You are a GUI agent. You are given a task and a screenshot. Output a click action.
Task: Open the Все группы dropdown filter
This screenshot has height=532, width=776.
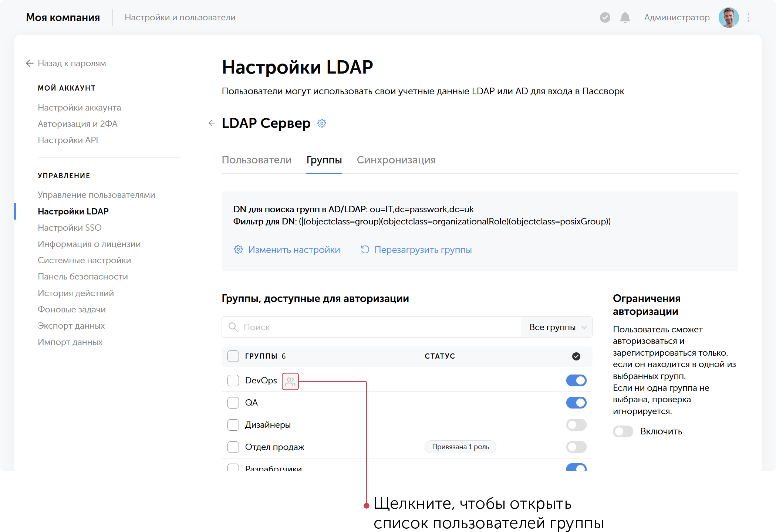pyautogui.click(x=556, y=327)
